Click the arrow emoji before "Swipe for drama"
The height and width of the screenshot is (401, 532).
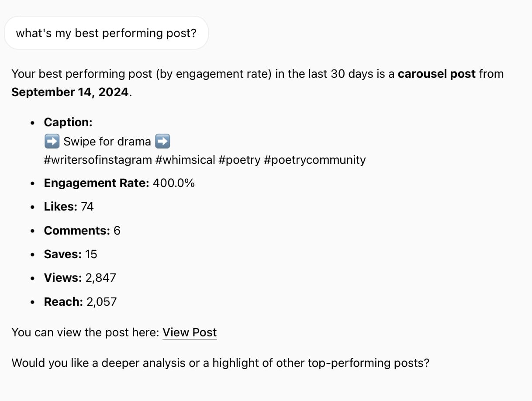click(x=52, y=141)
